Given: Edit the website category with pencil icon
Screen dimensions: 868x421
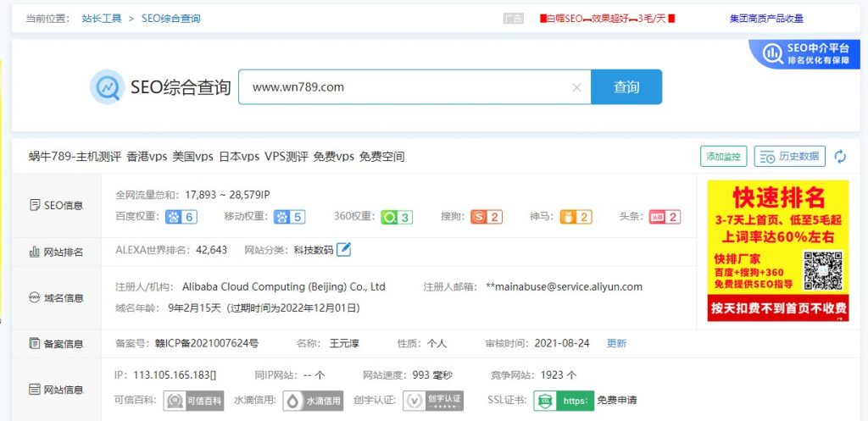Looking at the screenshot, I should [343, 249].
